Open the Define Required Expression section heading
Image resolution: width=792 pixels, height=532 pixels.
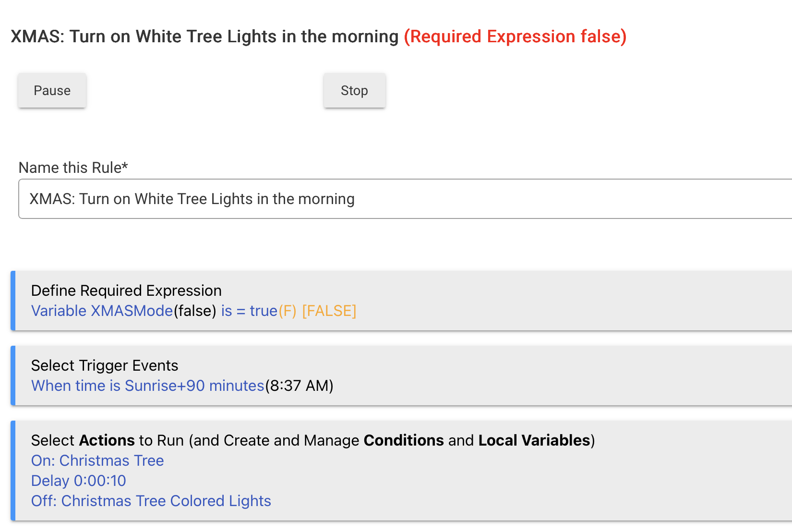tap(126, 290)
